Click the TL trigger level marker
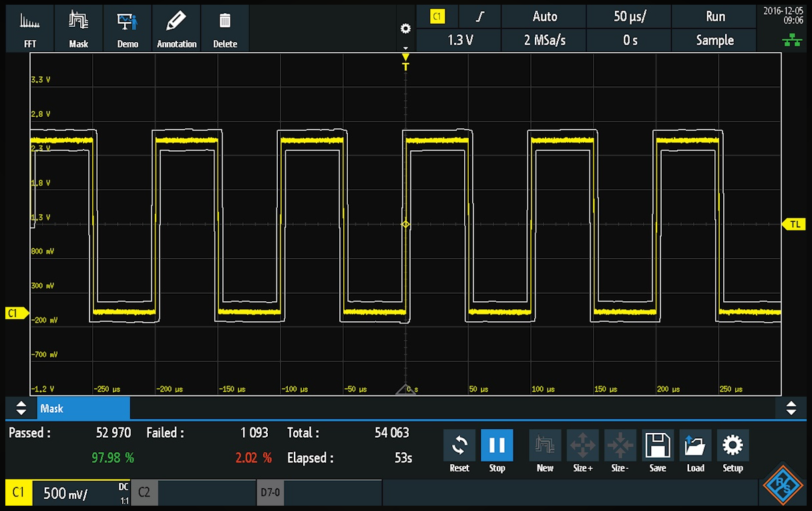Viewport: 812px width, 511px height. [794, 224]
